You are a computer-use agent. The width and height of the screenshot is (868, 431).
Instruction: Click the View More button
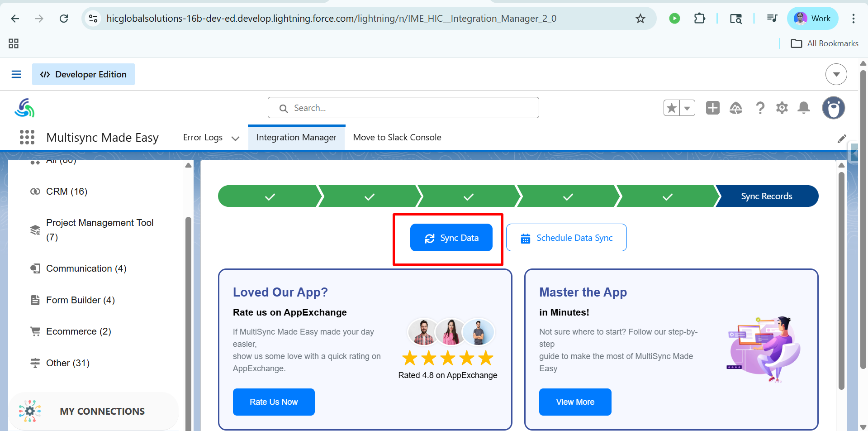pyautogui.click(x=575, y=402)
